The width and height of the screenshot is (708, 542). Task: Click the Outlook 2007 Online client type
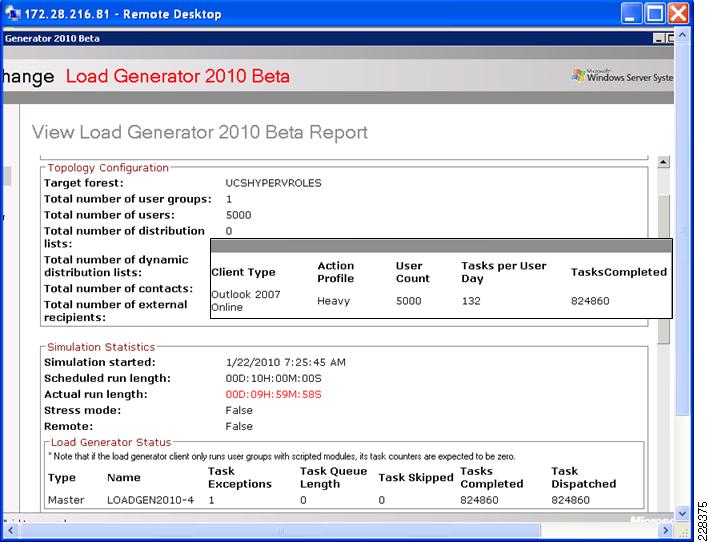(x=246, y=301)
